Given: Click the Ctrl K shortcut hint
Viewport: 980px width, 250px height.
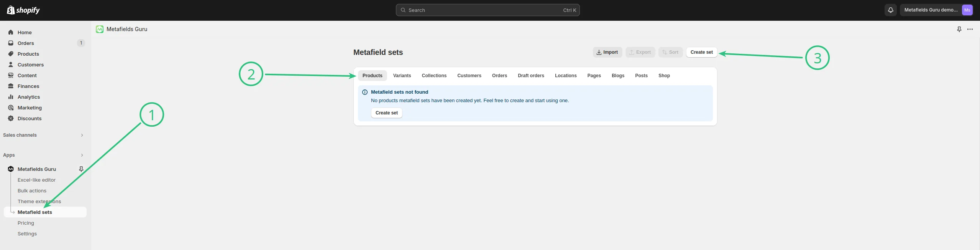Looking at the screenshot, I should (x=570, y=10).
